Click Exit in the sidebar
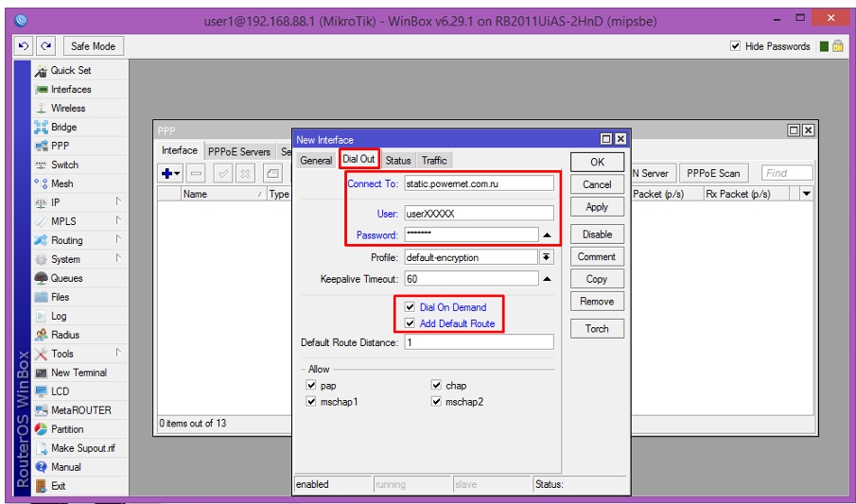The width and height of the screenshot is (856, 504). pos(79,485)
